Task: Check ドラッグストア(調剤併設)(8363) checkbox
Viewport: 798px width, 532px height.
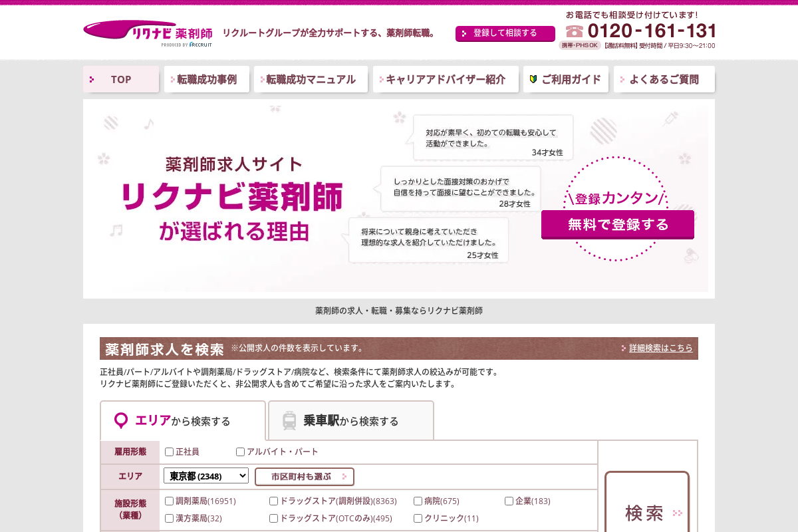Action: 273,501
